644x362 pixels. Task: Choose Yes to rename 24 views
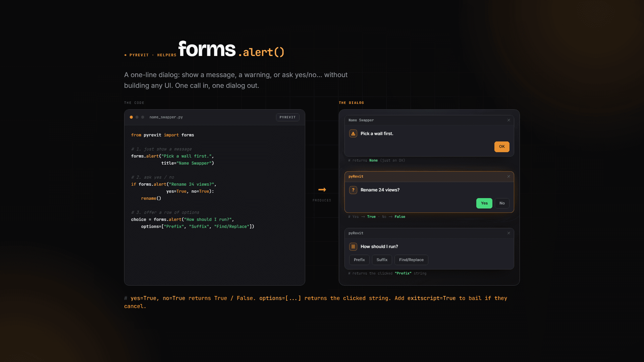pyautogui.click(x=484, y=203)
